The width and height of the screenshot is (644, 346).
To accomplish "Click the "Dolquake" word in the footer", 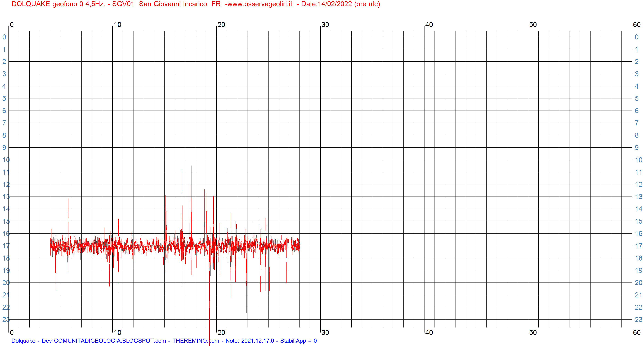I will [x=23, y=341].
